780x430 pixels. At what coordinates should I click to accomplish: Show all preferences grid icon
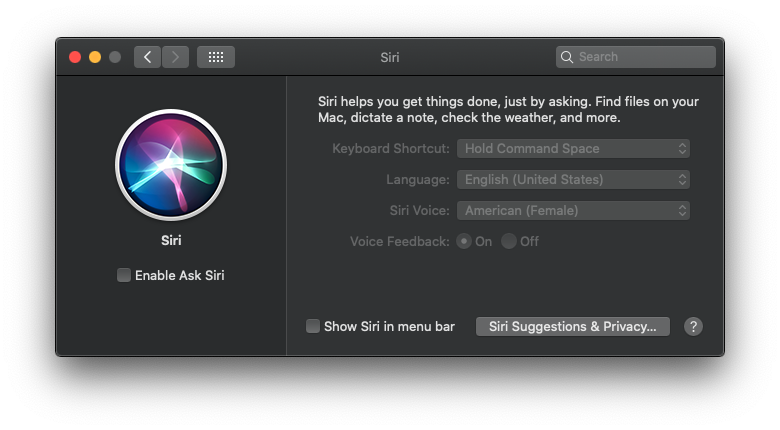click(216, 57)
